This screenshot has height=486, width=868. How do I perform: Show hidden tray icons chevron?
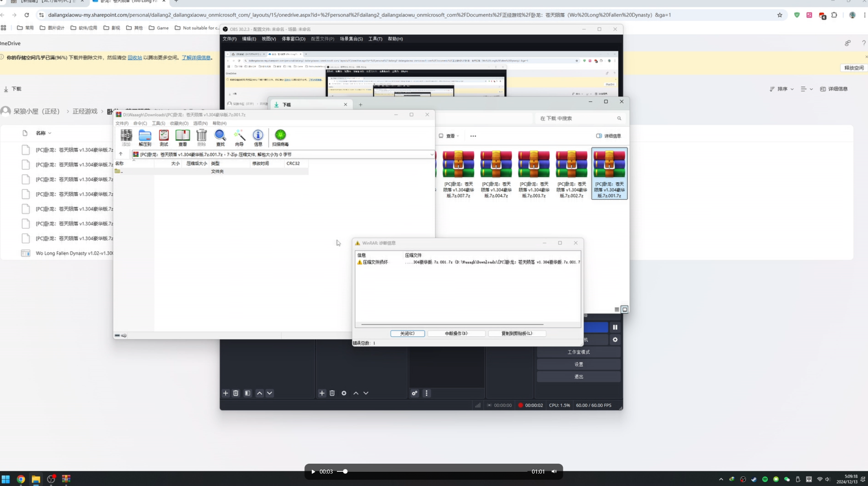(x=721, y=479)
